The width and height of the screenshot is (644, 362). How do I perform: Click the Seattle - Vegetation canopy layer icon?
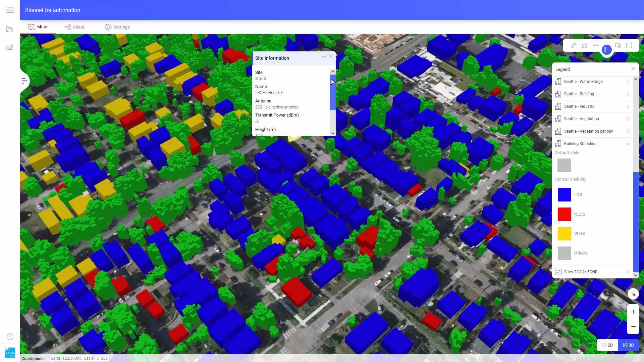[558, 131]
